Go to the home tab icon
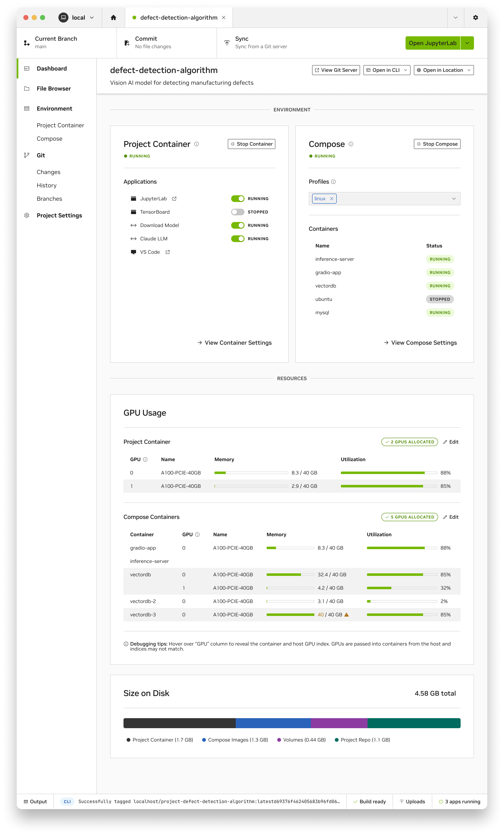This screenshot has width=504, height=835. [113, 18]
